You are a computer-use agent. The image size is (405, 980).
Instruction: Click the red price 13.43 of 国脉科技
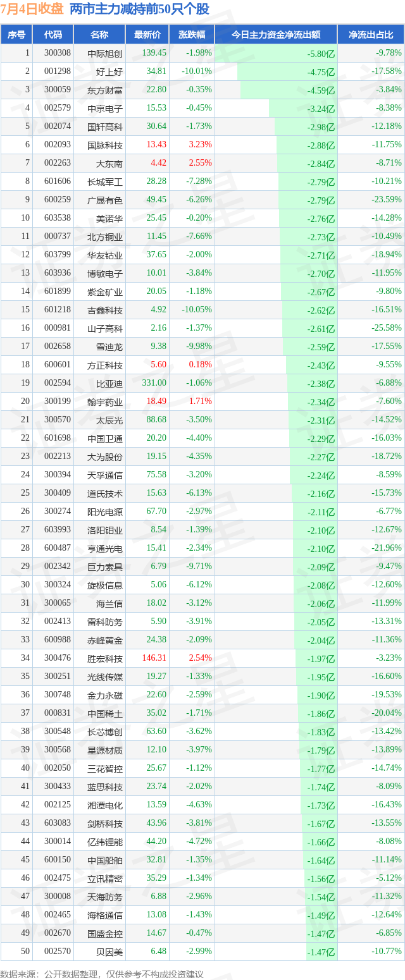pyautogui.click(x=156, y=145)
